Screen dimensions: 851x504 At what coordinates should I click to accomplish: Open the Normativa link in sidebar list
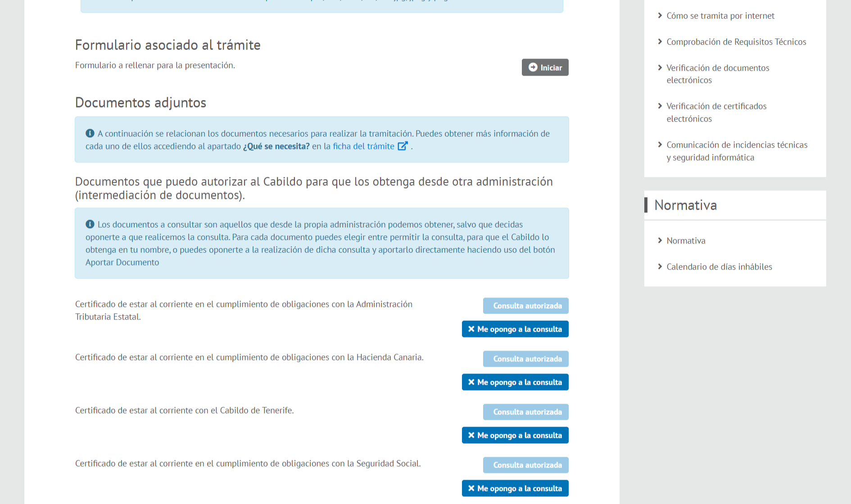[x=686, y=241]
